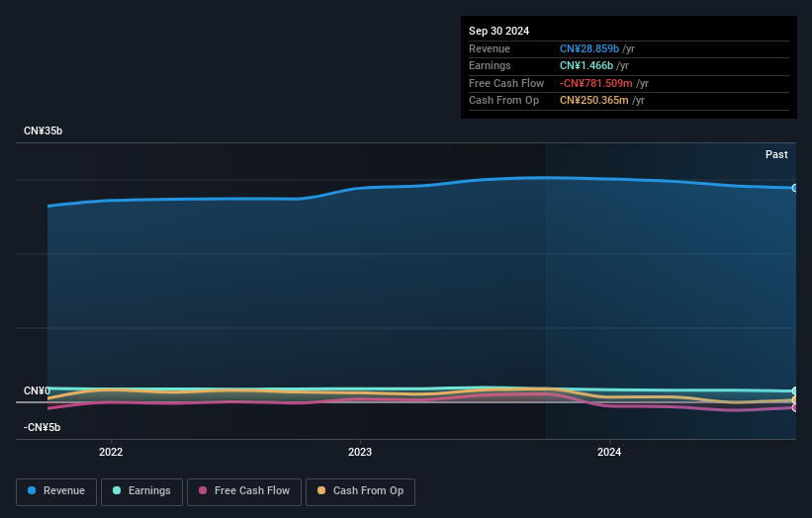
Task: Click the CN¥250.365m cash from op value
Action: 594,101
